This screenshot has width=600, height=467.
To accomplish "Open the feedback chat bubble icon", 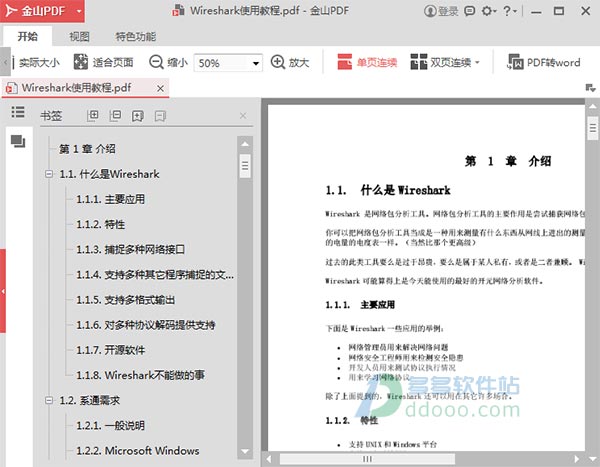I will pyautogui.click(x=470, y=11).
